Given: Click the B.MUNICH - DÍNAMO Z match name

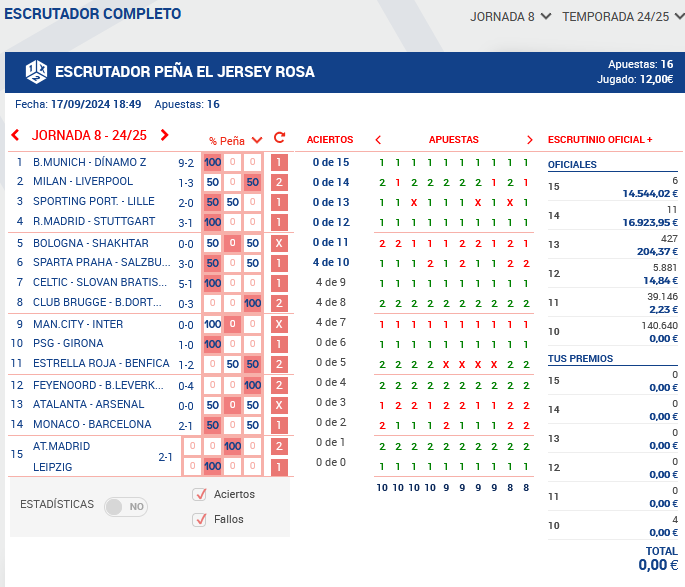Looking at the screenshot, I should tap(90, 162).
